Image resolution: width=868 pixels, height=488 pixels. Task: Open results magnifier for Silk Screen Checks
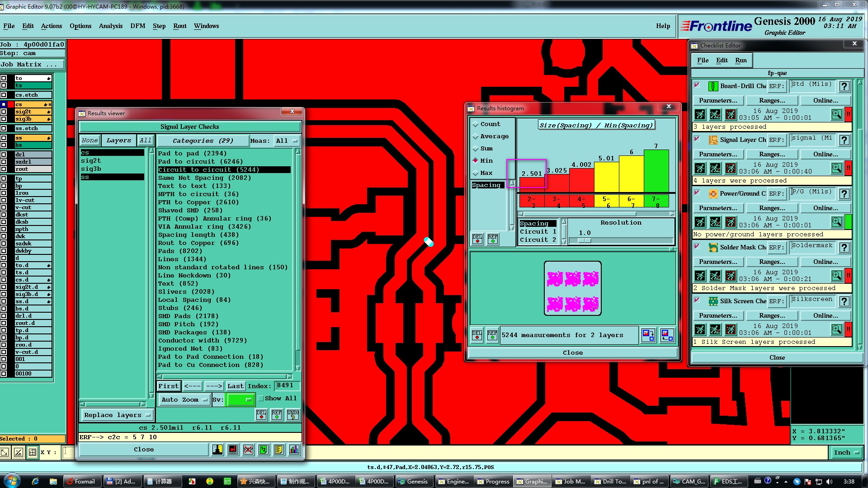[x=837, y=329]
